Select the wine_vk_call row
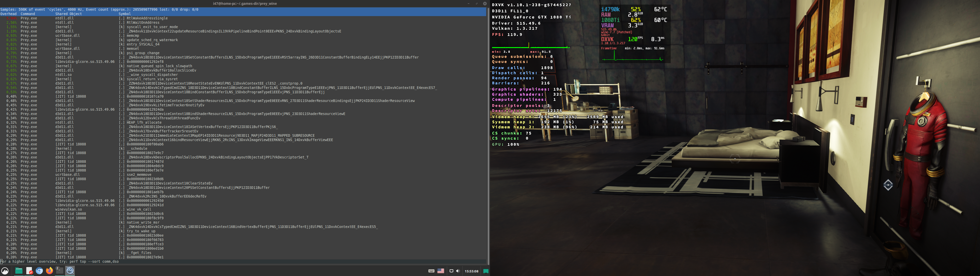980x276 pixels. pos(243,209)
